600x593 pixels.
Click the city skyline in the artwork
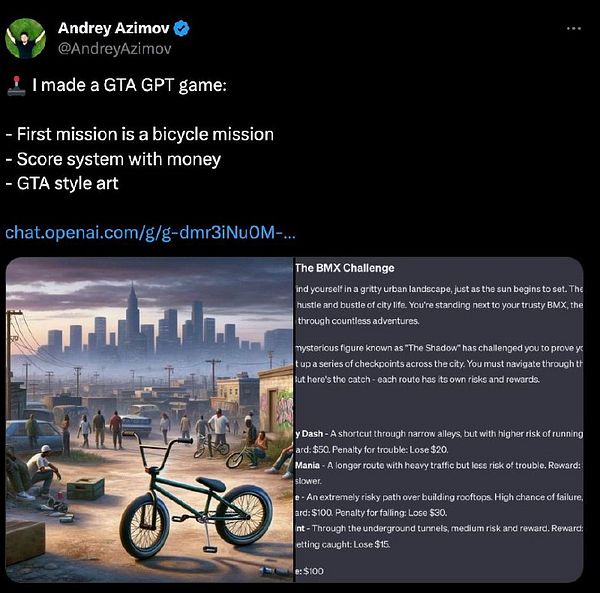coord(153,325)
